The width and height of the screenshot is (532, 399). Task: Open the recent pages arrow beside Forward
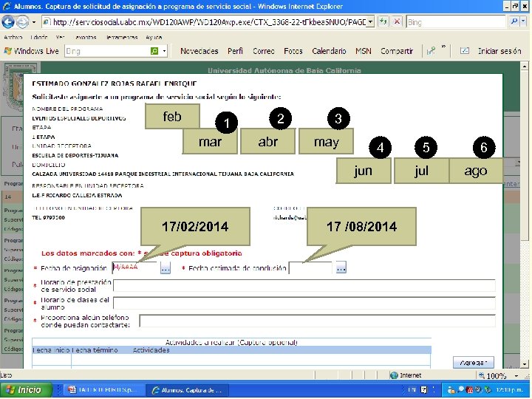(x=34, y=22)
